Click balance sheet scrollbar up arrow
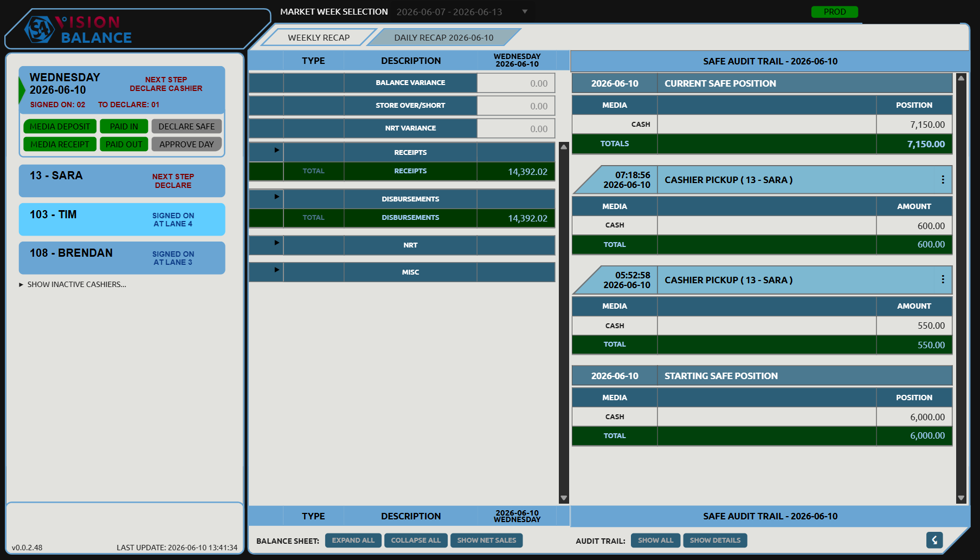The width and height of the screenshot is (980, 560). click(x=564, y=147)
